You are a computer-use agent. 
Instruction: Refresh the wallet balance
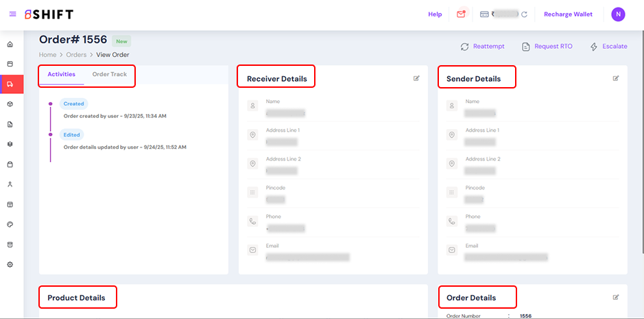pos(524,14)
